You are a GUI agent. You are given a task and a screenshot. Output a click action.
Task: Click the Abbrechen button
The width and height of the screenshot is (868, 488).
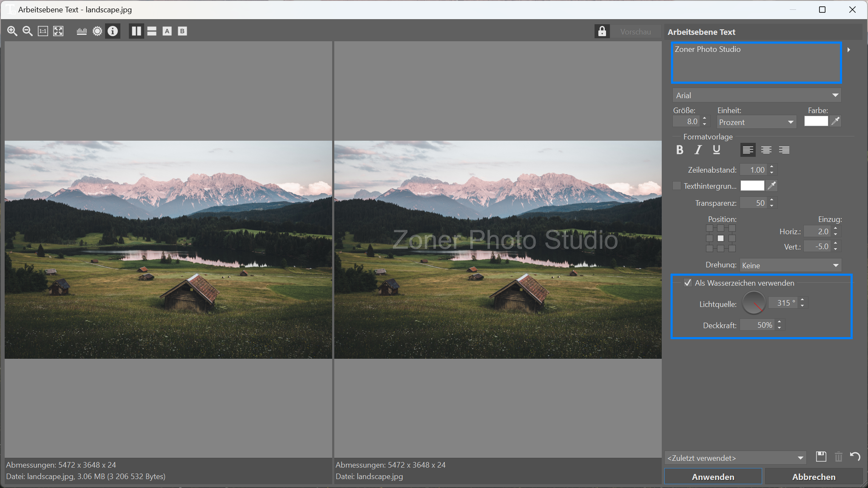(814, 477)
